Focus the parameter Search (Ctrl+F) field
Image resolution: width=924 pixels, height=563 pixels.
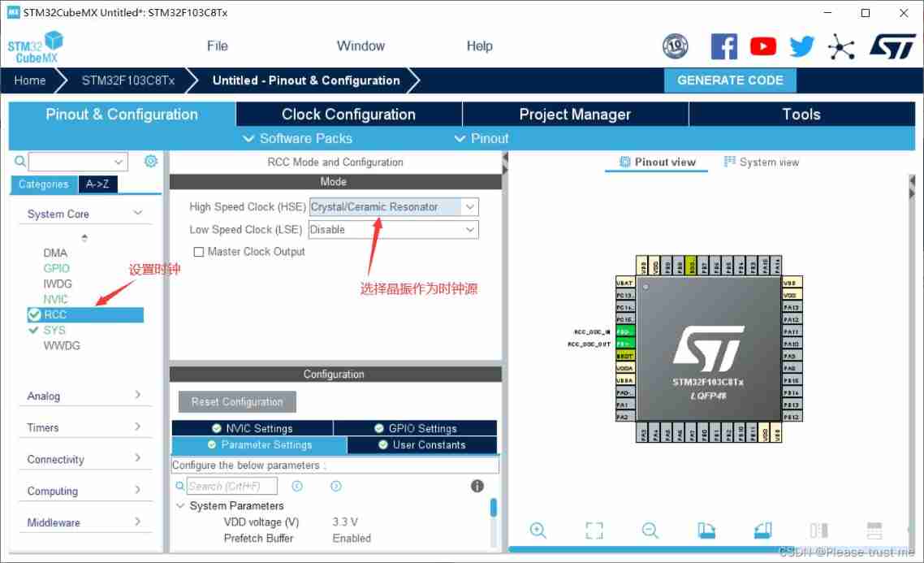(231, 486)
